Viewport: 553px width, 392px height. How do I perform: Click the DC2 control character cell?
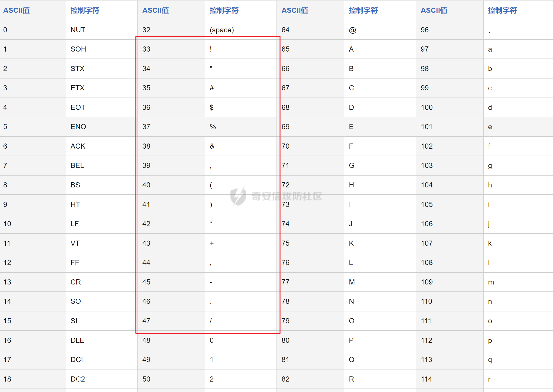(x=78, y=379)
